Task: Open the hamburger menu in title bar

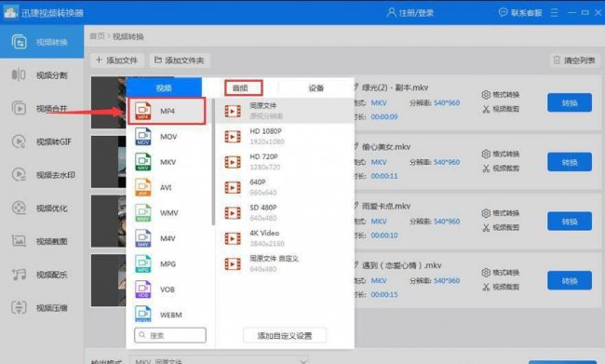Action: [555, 13]
